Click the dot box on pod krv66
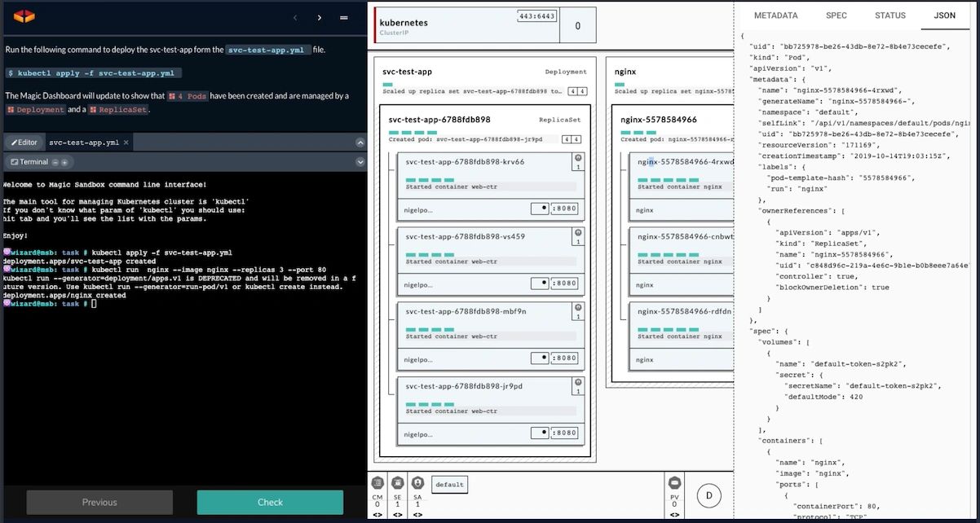 click(540, 209)
